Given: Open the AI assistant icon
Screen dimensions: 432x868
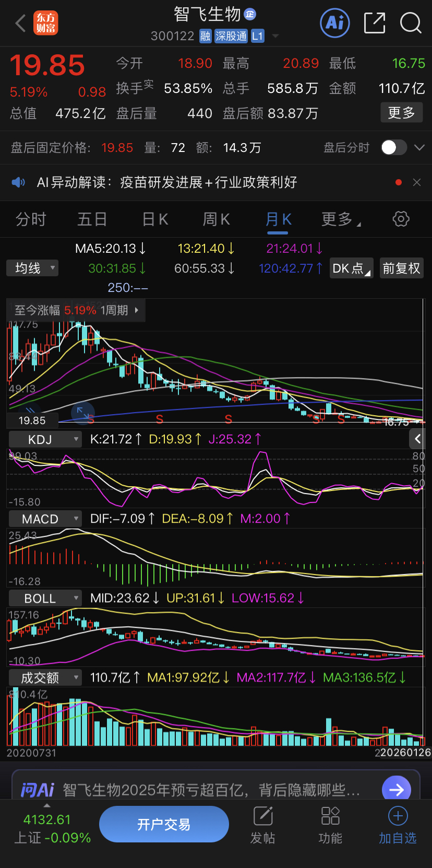Looking at the screenshot, I should coord(335,22).
